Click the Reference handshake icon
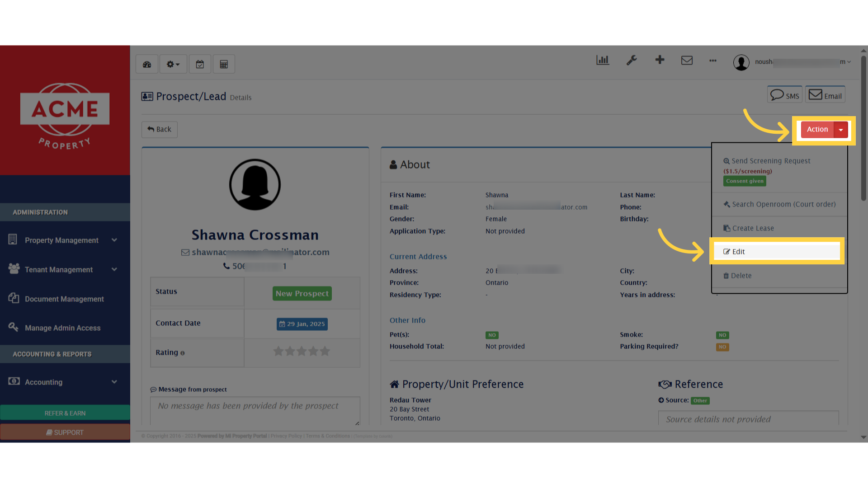Image resolution: width=868 pixels, height=488 pixels. tap(665, 385)
